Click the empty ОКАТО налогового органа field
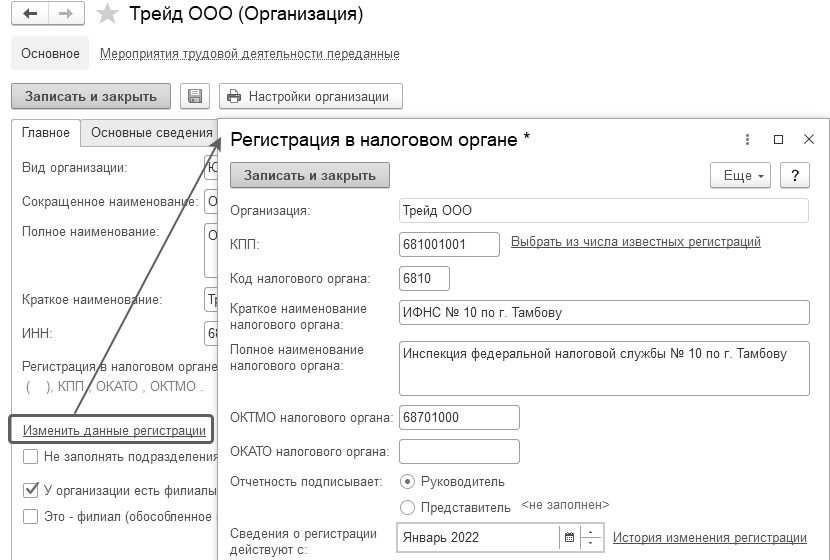 coord(459,451)
